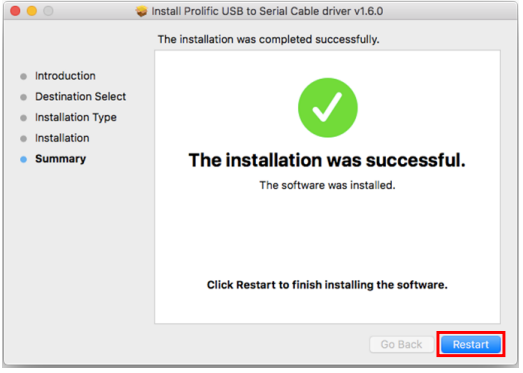The width and height of the screenshot is (523, 373).
Task: Click the package icon in the title bar
Action: pyautogui.click(x=141, y=11)
